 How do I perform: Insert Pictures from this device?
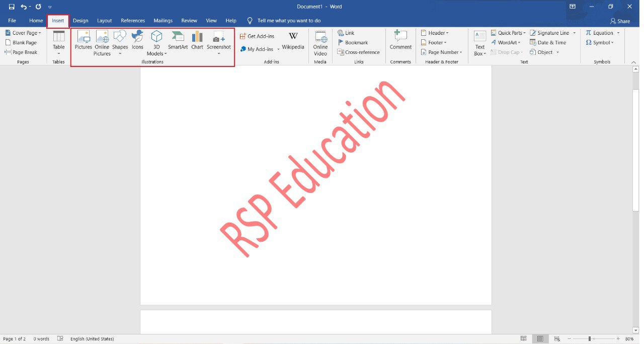(84, 40)
